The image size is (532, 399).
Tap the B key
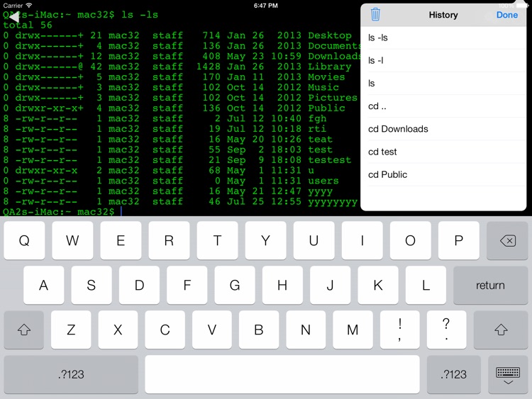point(259,330)
